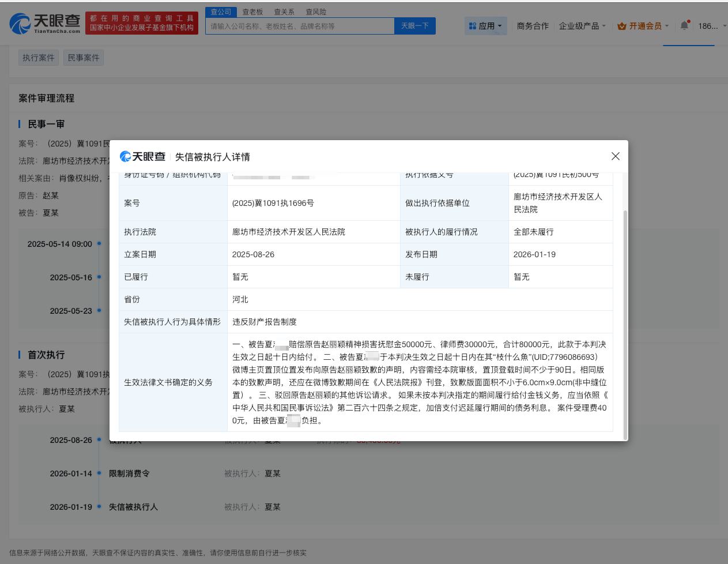Click the 商务合作 menu item
This screenshot has height=564, width=728.
click(x=532, y=25)
